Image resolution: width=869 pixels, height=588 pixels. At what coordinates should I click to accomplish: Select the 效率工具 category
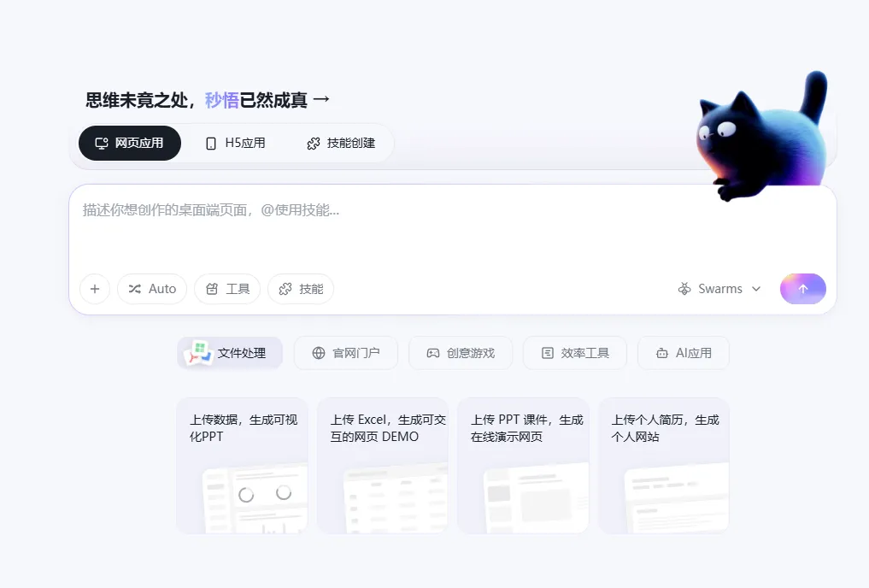[x=575, y=353]
